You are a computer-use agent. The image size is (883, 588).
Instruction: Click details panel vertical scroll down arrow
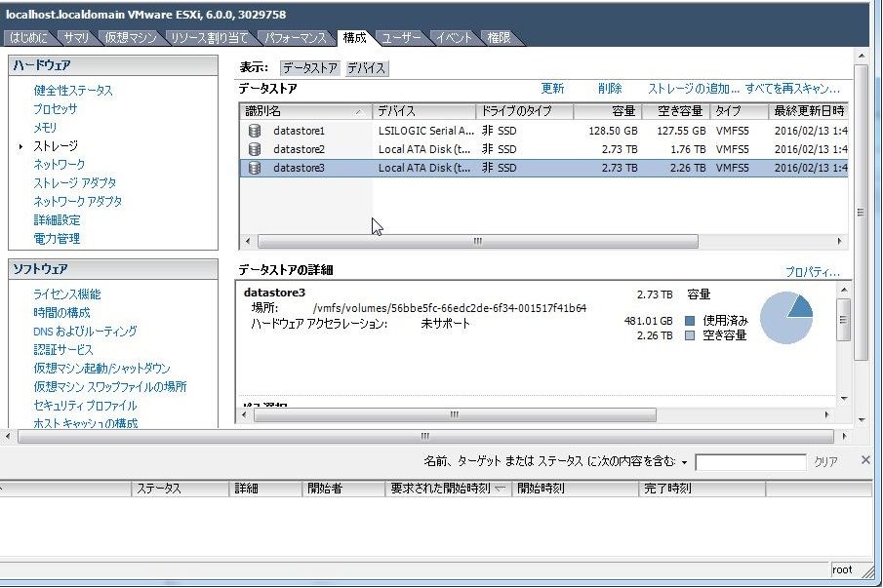click(844, 399)
